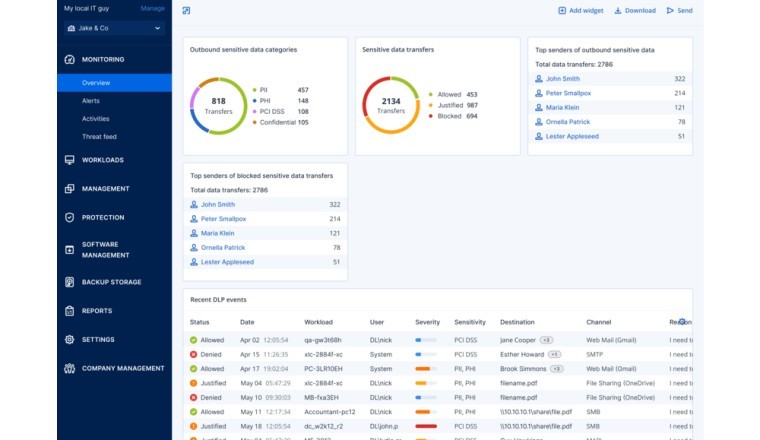The width and height of the screenshot is (760, 440).
Task: Click the Manage link at top
Action: point(153,8)
